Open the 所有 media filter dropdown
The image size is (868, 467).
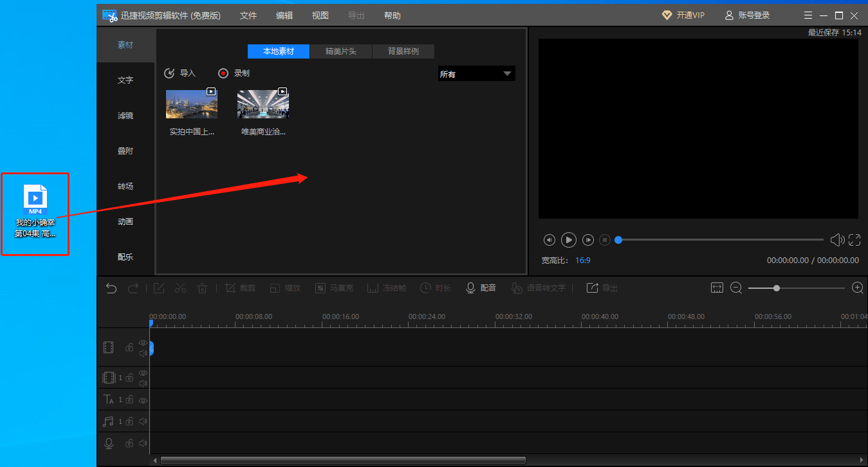(476, 74)
